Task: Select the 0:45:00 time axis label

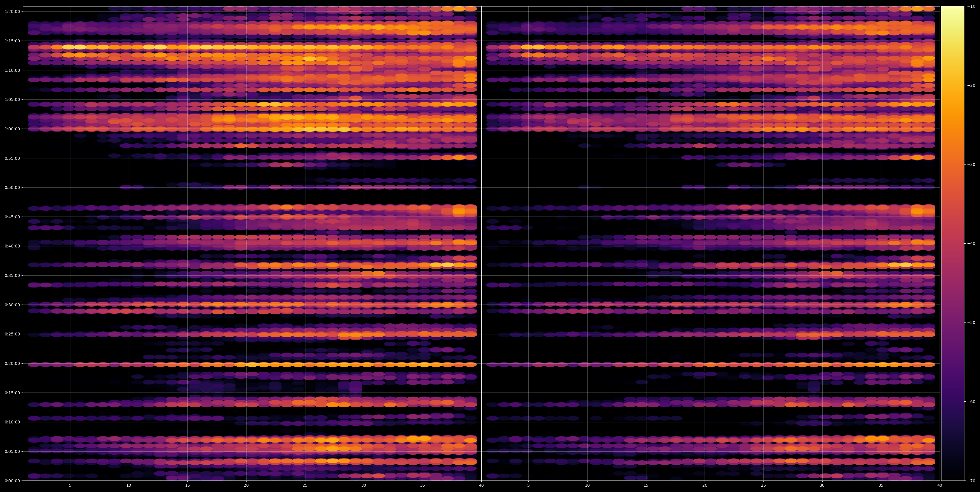Action: [12, 217]
